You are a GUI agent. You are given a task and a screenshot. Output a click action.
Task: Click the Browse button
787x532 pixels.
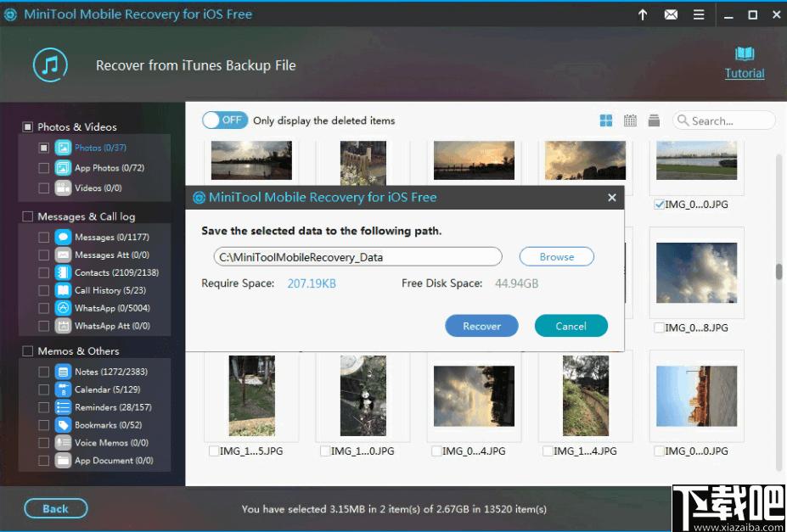[x=557, y=257]
